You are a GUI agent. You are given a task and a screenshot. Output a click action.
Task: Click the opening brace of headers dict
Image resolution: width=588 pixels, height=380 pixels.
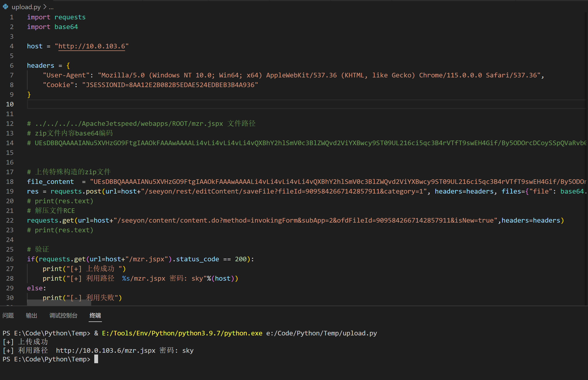[68, 65]
